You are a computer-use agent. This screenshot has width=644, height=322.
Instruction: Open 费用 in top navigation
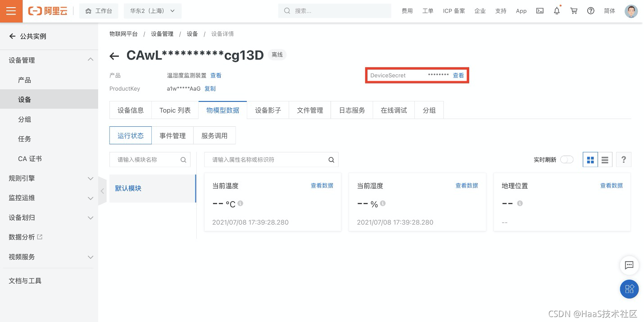(x=407, y=11)
